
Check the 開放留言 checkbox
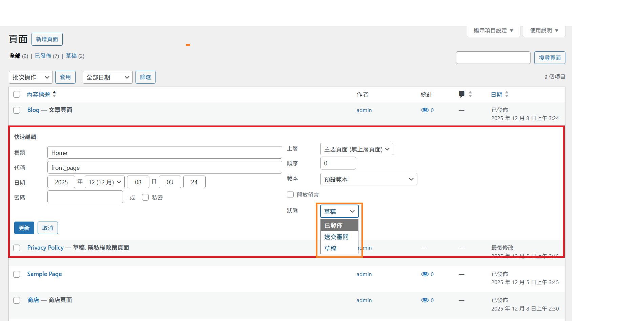point(290,194)
